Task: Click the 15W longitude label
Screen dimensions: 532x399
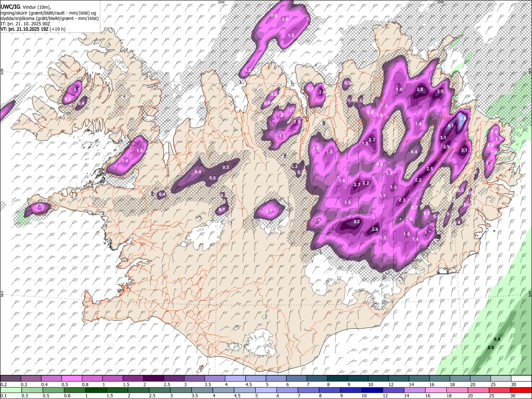Action: coord(440,2)
